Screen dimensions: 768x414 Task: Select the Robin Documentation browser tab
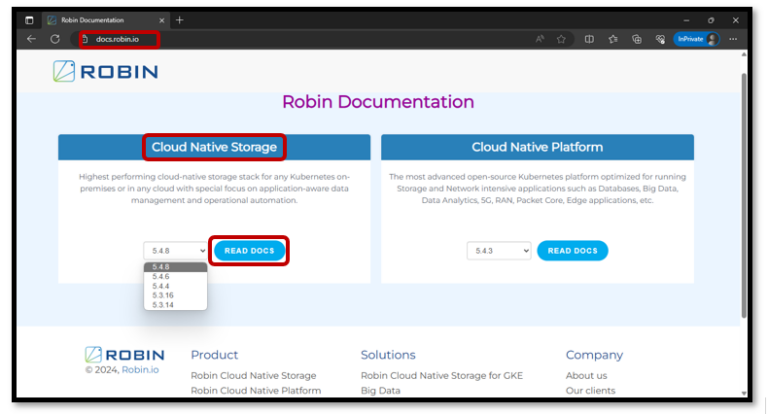click(x=106, y=20)
